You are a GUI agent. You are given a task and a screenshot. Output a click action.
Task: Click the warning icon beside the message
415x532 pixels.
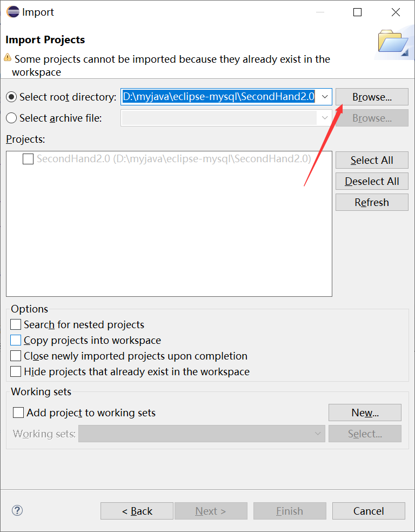8,57
